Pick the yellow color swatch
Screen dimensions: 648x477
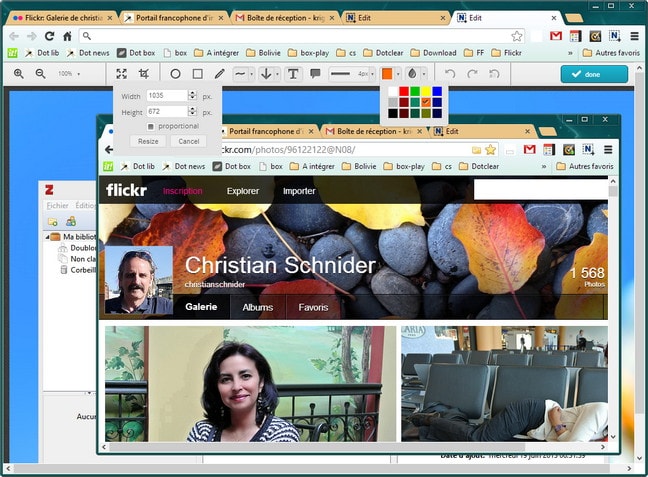click(426, 91)
